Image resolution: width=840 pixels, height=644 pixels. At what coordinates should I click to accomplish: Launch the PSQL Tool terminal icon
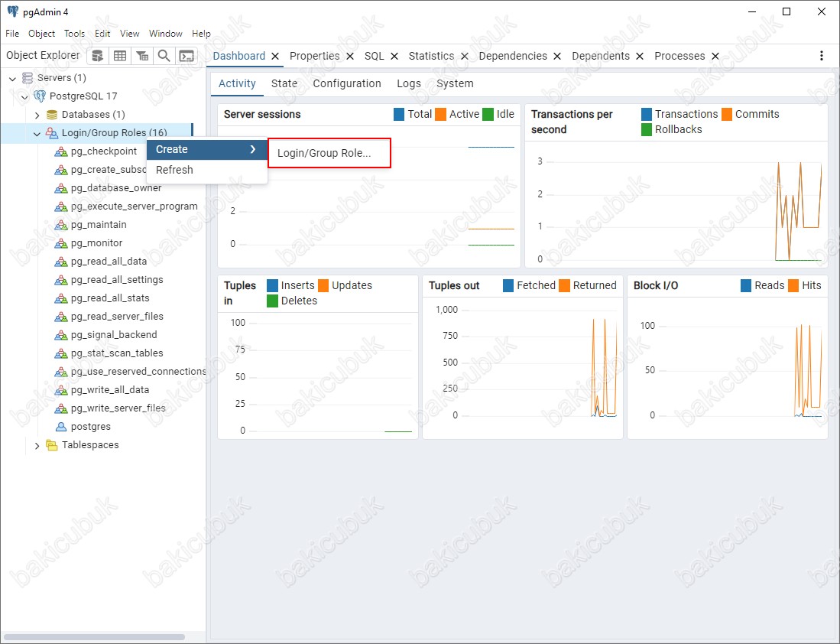pyautogui.click(x=186, y=56)
